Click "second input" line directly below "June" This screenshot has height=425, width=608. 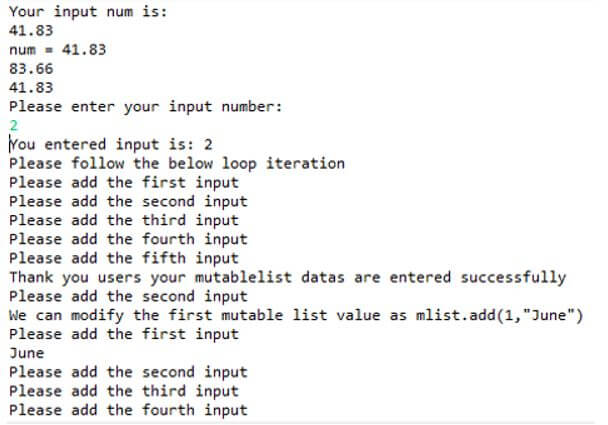[x=127, y=372]
